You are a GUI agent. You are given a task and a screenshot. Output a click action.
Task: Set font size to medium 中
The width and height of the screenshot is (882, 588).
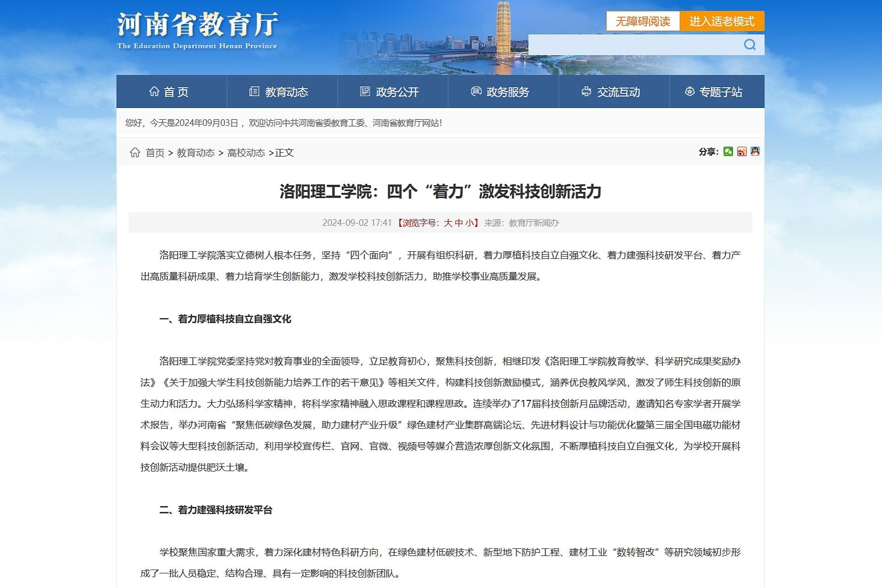458,223
